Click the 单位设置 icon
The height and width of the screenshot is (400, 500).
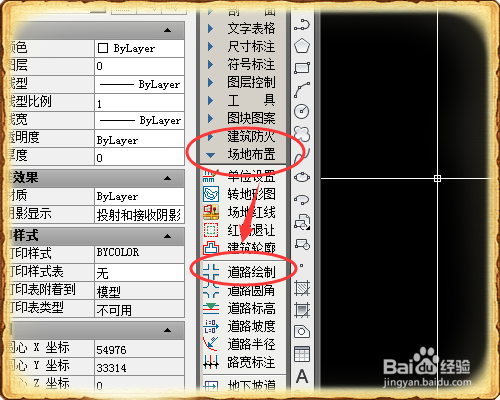click(x=211, y=175)
